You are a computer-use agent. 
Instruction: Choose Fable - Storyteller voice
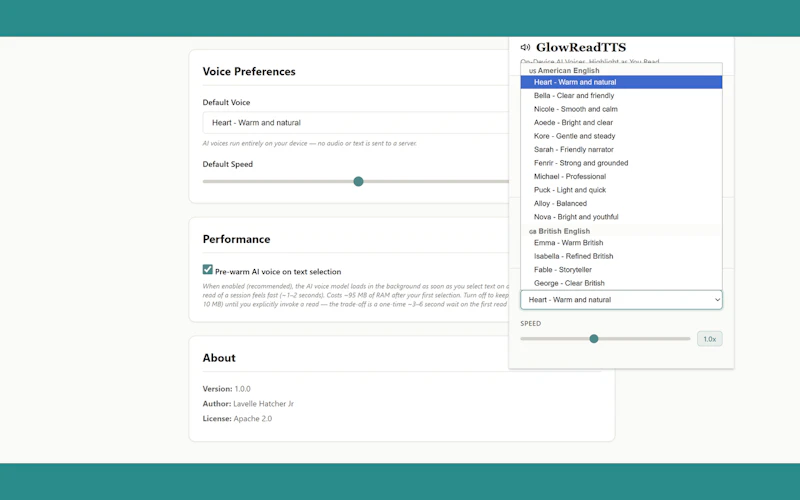[621, 269]
